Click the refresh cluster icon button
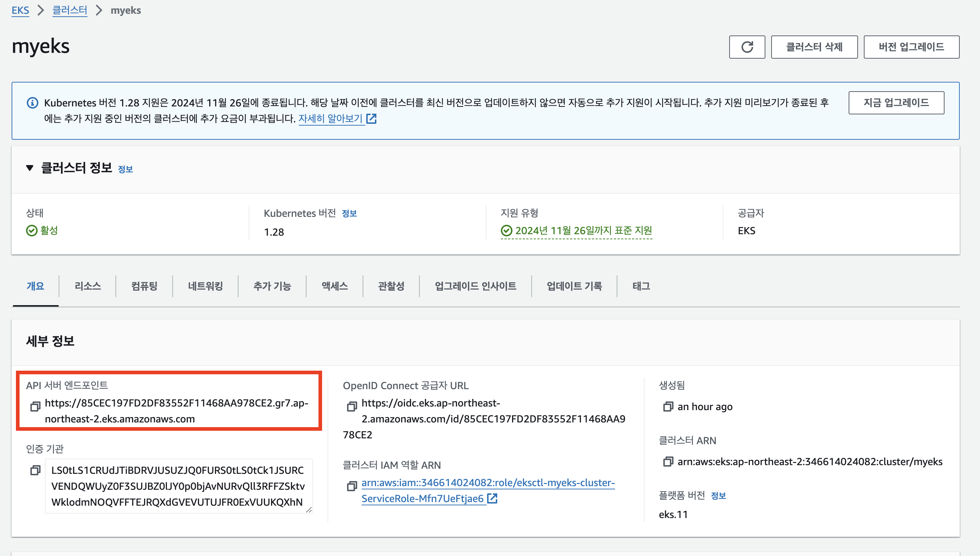Screen dimensions: 980x556 (x=747, y=47)
